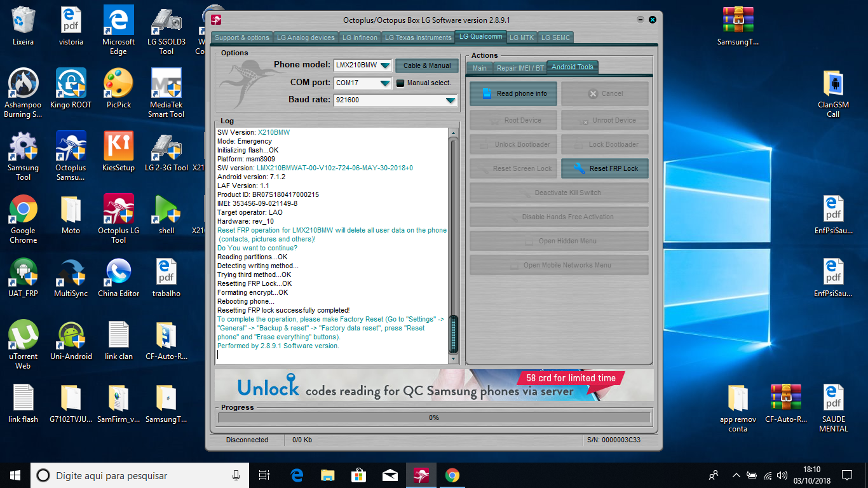Click the progress bar showing 0%

tap(434, 417)
